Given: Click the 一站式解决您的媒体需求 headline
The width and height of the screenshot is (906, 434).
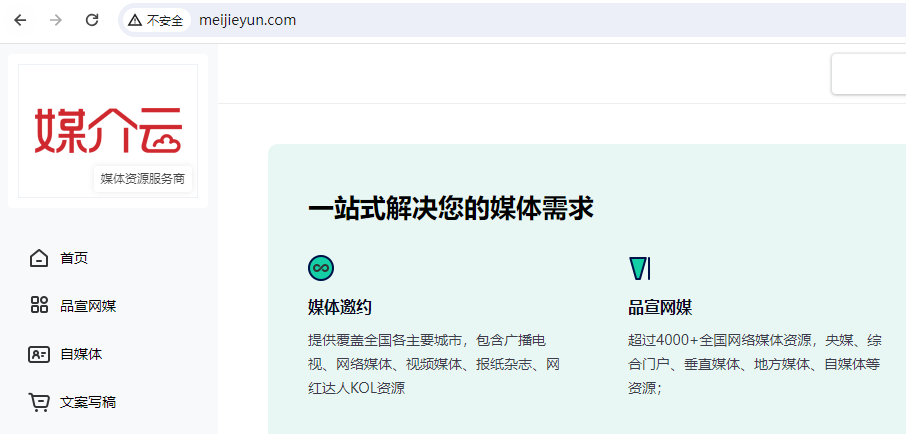Looking at the screenshot, I should pos(451,208).
